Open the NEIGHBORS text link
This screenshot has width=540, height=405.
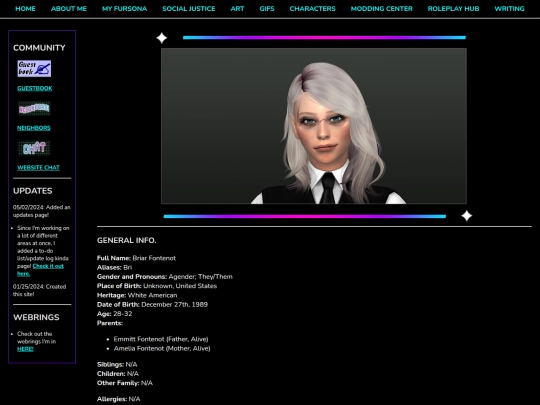(34, 128)
